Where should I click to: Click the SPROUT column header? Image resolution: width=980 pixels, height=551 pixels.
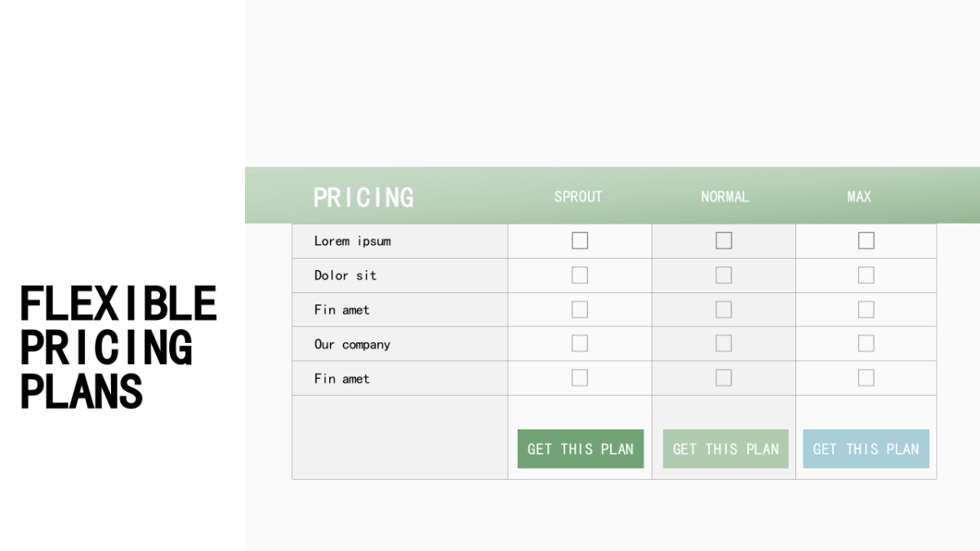[578, 197]
